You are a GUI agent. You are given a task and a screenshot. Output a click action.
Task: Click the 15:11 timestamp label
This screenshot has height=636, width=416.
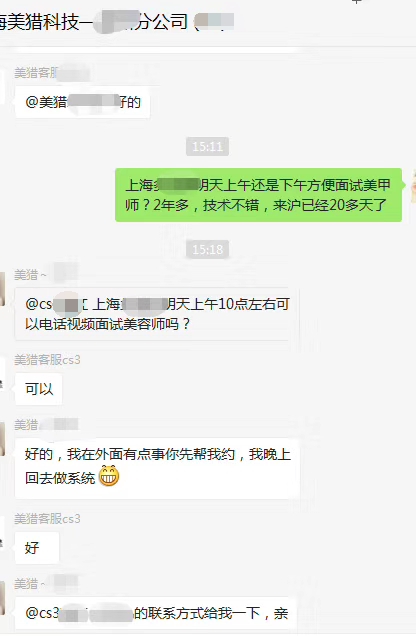click(208, 146)
